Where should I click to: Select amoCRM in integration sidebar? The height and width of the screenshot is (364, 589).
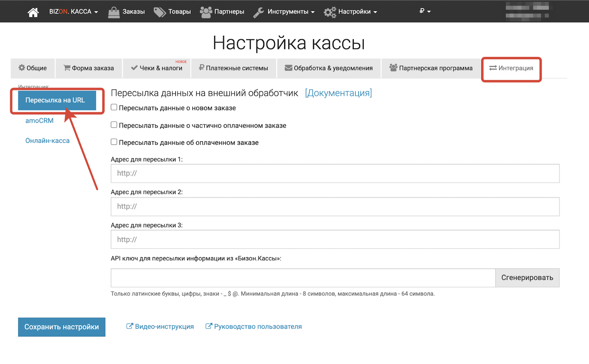pos(39,121)
